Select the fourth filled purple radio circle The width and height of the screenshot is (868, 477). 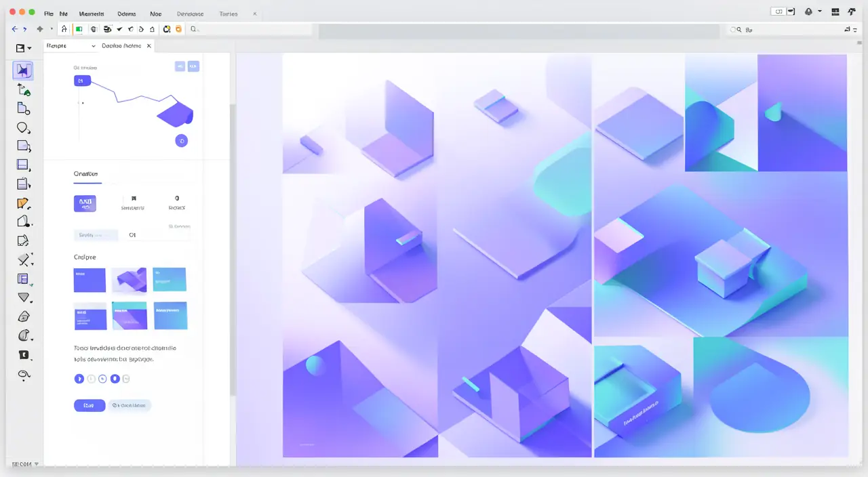point(115,379)
